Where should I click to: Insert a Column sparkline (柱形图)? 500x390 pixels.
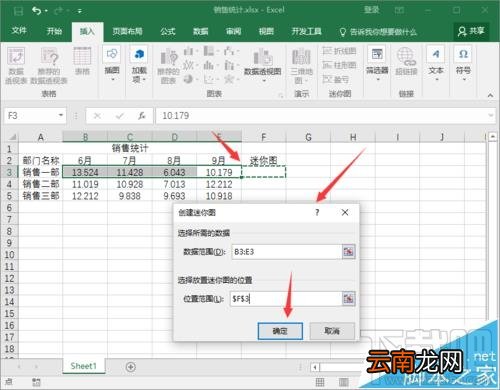click(x=339, y=65)
